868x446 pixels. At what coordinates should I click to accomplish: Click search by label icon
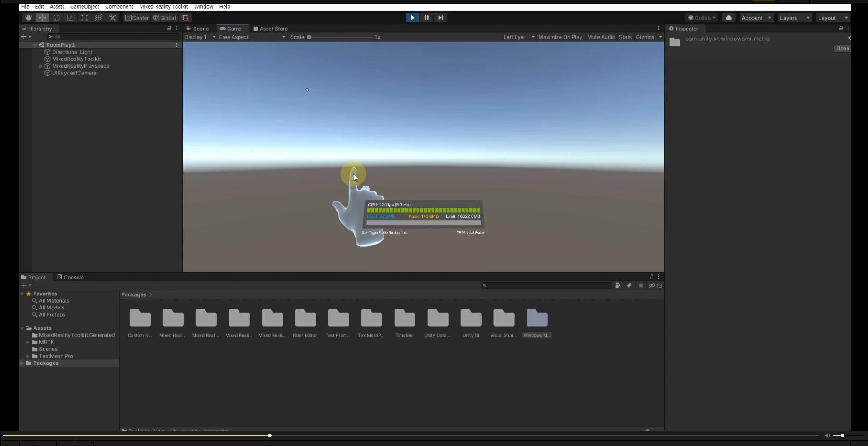click(629, 285)
